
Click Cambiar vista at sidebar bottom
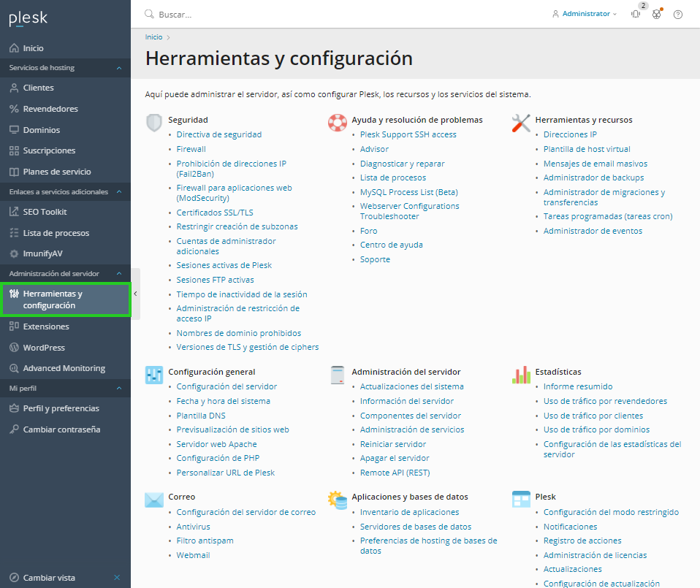pos(49,578)
